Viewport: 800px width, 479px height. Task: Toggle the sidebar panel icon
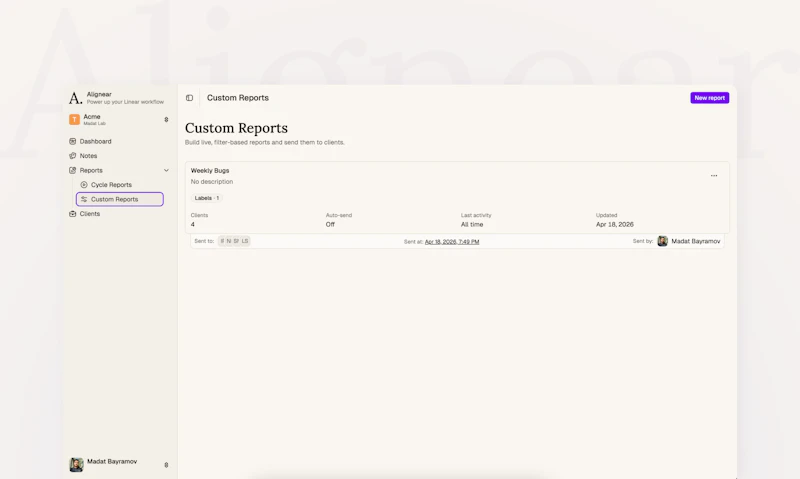[x=189, y=98]
